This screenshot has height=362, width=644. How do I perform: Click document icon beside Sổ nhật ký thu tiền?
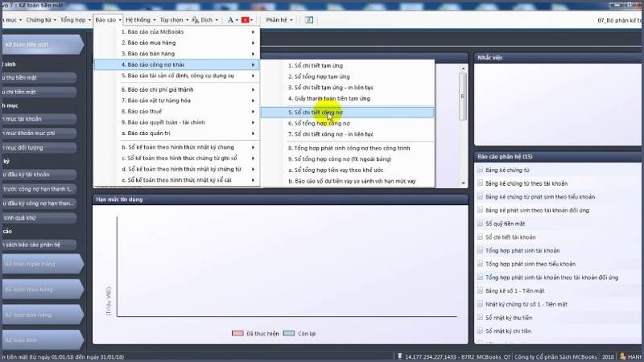(480, 317)
